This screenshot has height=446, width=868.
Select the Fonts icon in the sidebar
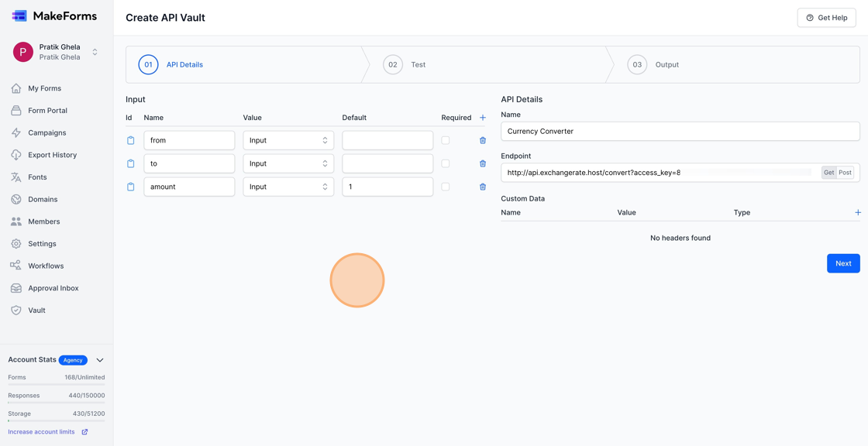tap(15, 177)
